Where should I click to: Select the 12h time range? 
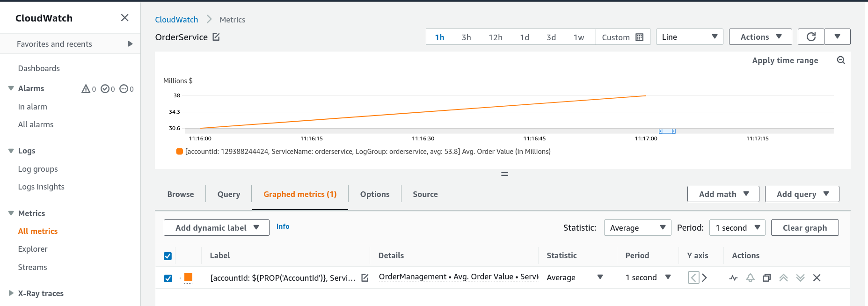click(496, 37)
